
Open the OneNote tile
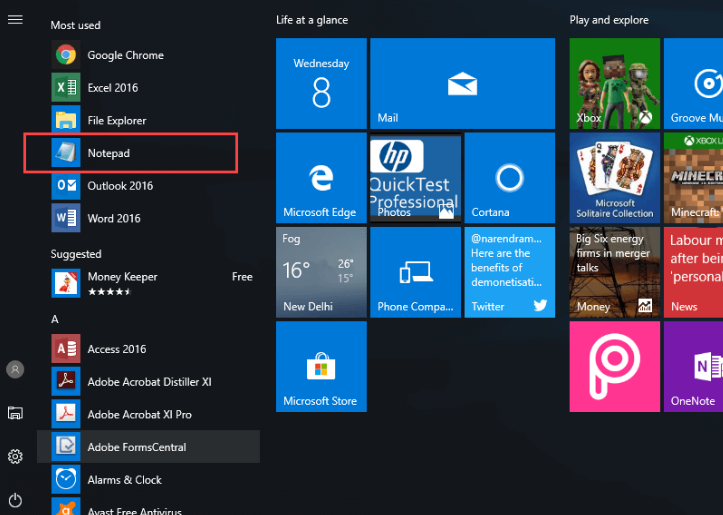[x=693, y=367]
